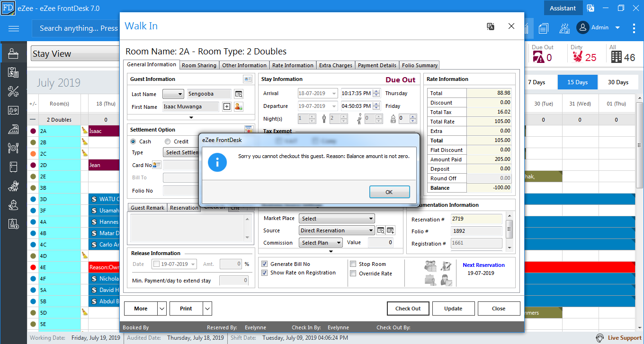644x344 pixels.
Task: Open the Admin user dropdown arrow
Action: pos(617,28)
